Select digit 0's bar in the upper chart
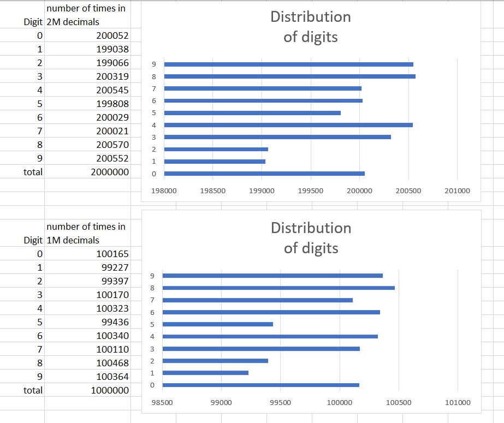This screenshot has height=423, width=504. coord(264,174)
